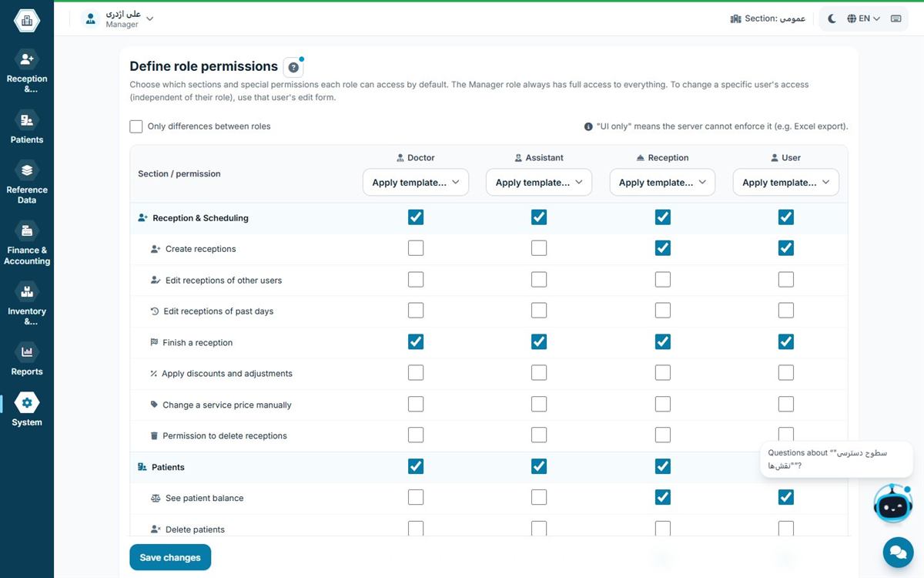
Task: Click the Section building icon
Action: point(735,18)
